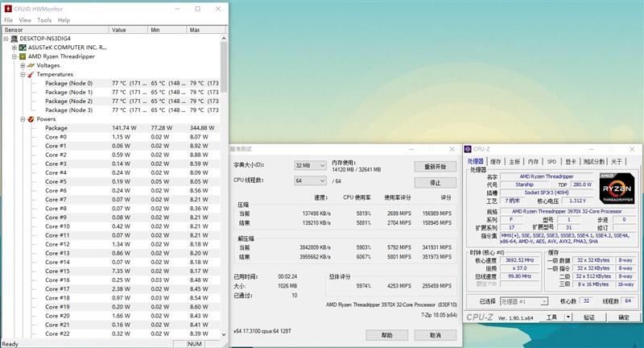
Task: Collapse the AMD Ryzen Threadripper node
Action: 14,56
